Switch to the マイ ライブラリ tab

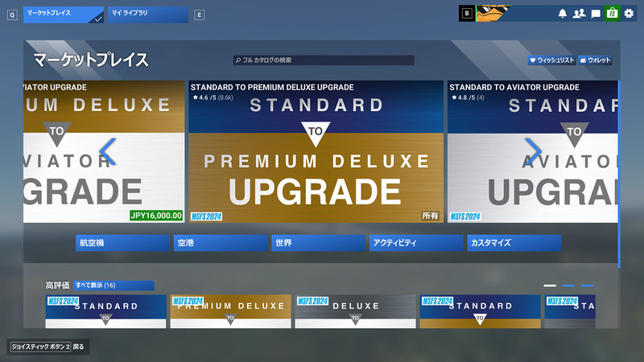click(148, 14)
